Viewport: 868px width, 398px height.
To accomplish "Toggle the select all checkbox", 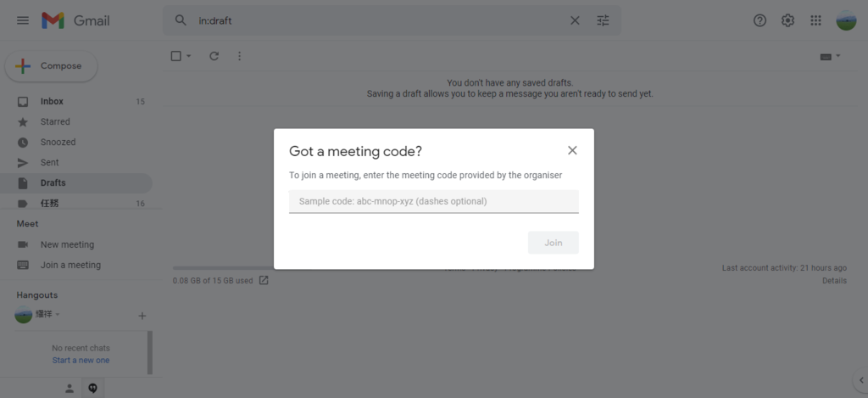I will 176,56.
